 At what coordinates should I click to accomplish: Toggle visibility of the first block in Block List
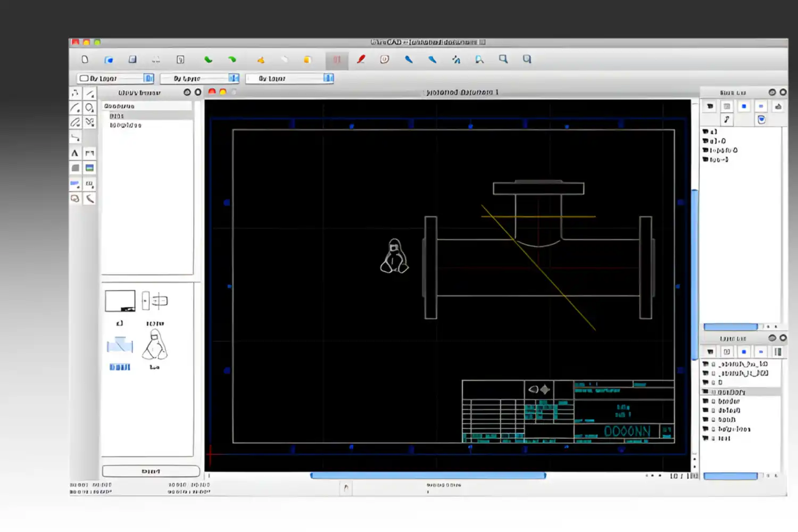(x=706, y=131)
